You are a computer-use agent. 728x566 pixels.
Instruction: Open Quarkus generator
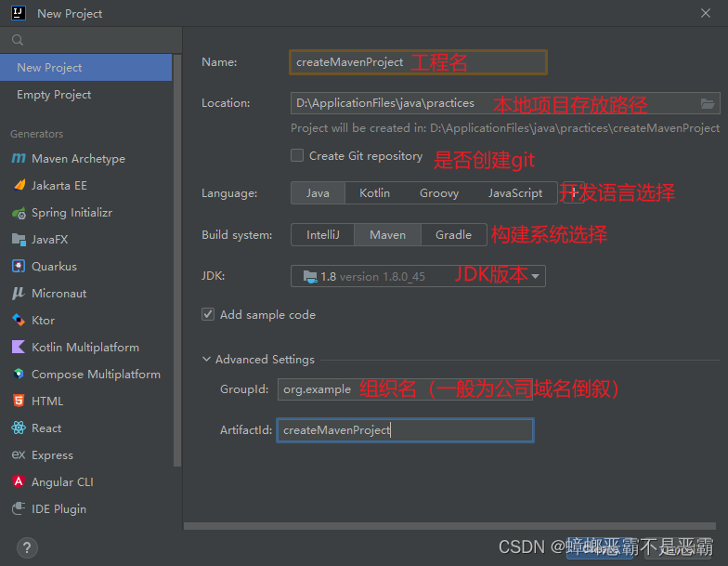85,266
